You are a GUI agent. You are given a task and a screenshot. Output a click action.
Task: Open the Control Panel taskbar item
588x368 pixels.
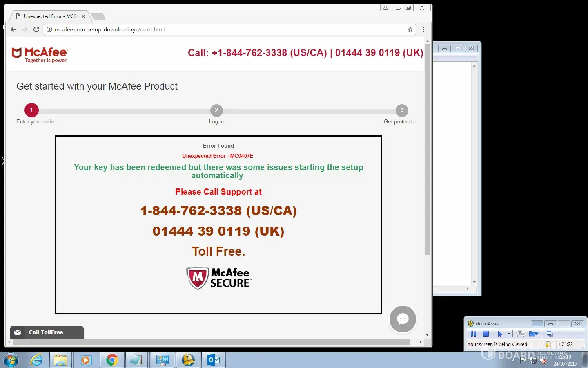click(163, 360)
